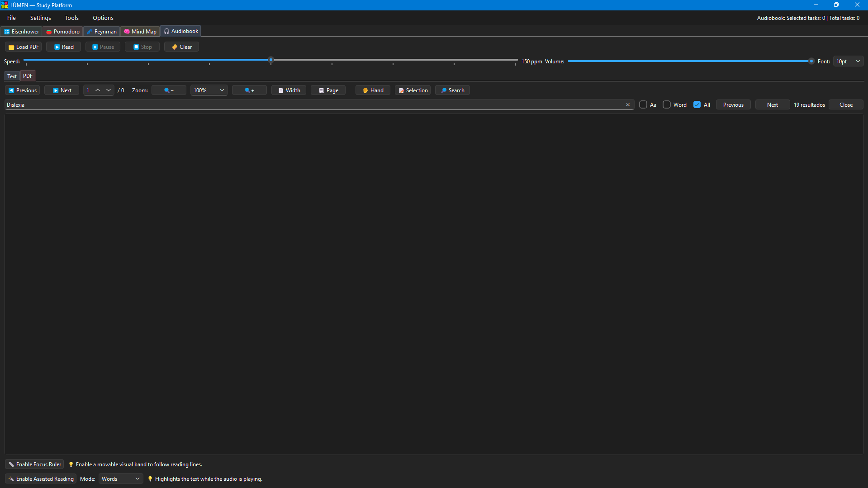Decrease page number with down arrow
This screenshot has width=868, height=488.
[x=109, y=90]
